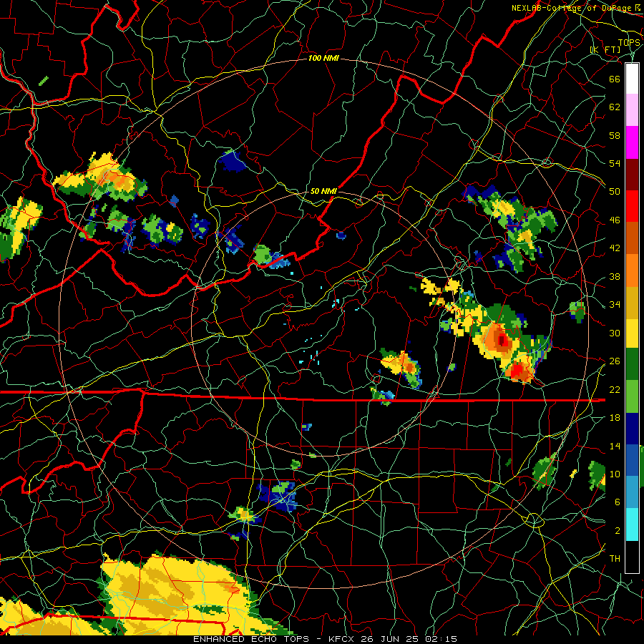This screenshot has height=644, width=644.
Task: Select the 100 NMI range ring label
Action: (x=323, y=59)
